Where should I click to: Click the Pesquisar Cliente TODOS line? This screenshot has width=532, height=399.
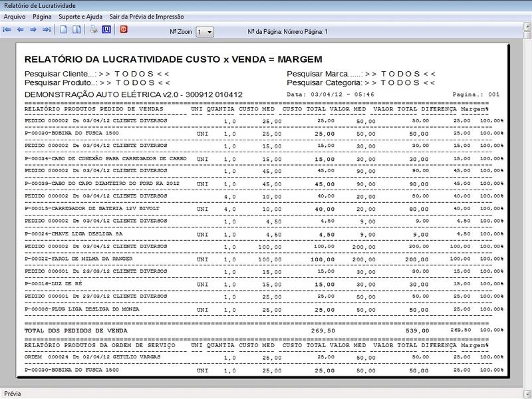point(96,74)
